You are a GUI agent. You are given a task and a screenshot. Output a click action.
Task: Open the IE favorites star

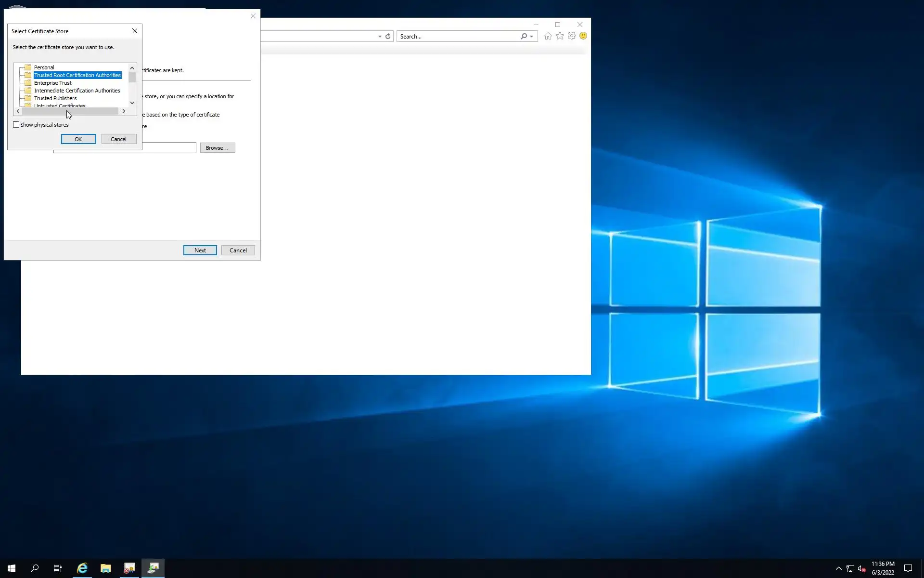coord(560,36)
